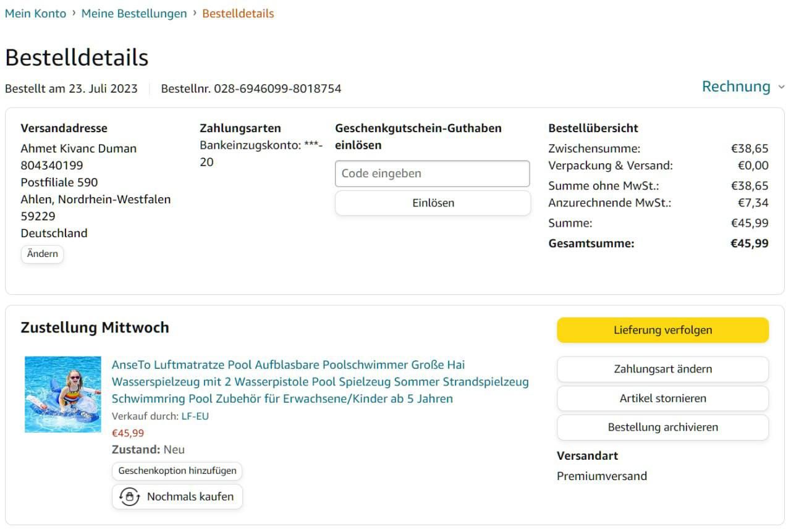
Task: Archive order with Bestellung archivieren
Action: point(662,428)
